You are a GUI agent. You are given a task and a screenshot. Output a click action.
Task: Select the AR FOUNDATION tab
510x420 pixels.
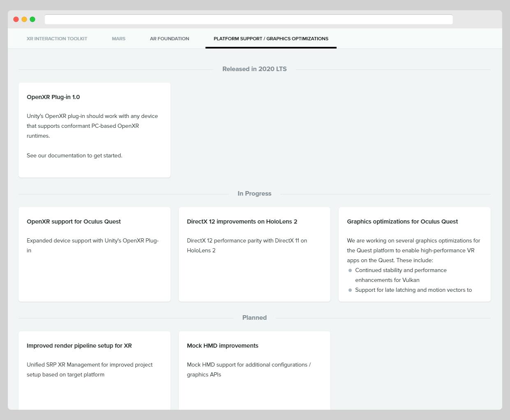[x=169, y=39]
